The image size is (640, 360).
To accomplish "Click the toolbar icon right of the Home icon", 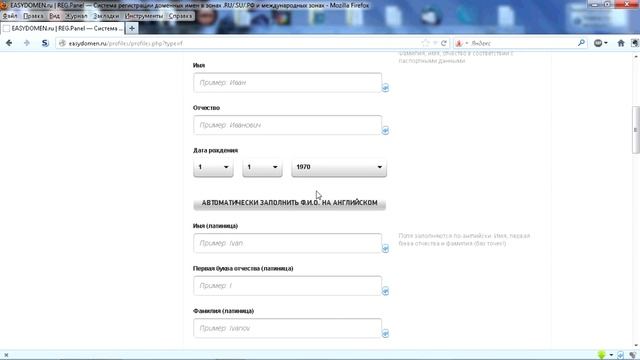I will (635, 43).
